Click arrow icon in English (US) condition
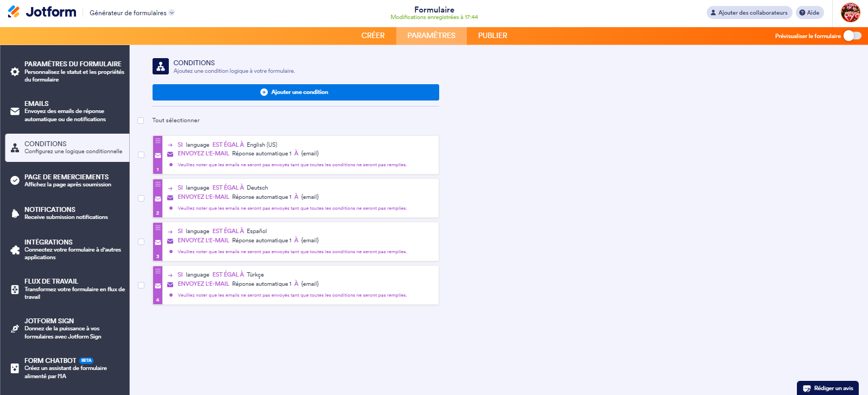Viewport: 868px width, 395px height. click(170, 145)
